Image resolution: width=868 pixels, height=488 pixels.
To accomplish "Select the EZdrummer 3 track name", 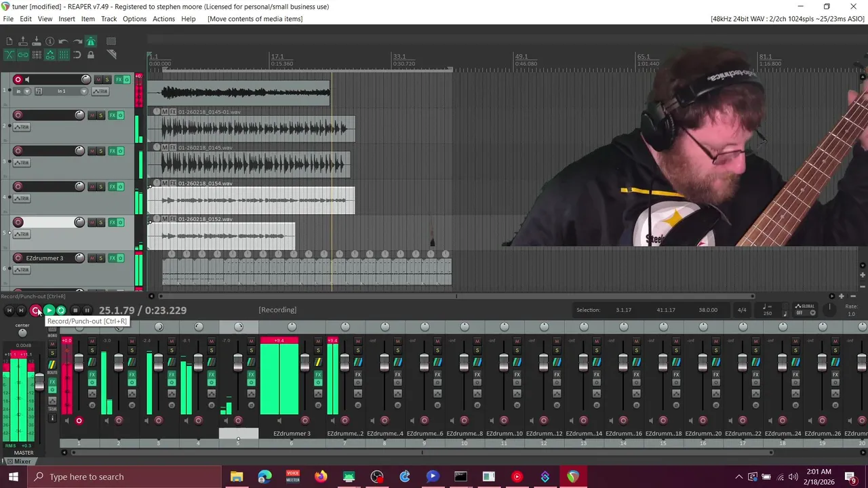I will [x=45, y=258].
